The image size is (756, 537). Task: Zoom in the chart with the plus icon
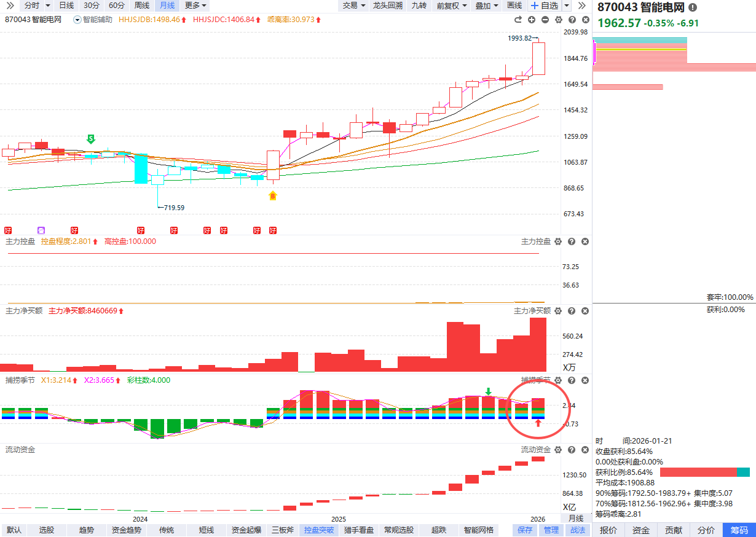pos(532,20)
